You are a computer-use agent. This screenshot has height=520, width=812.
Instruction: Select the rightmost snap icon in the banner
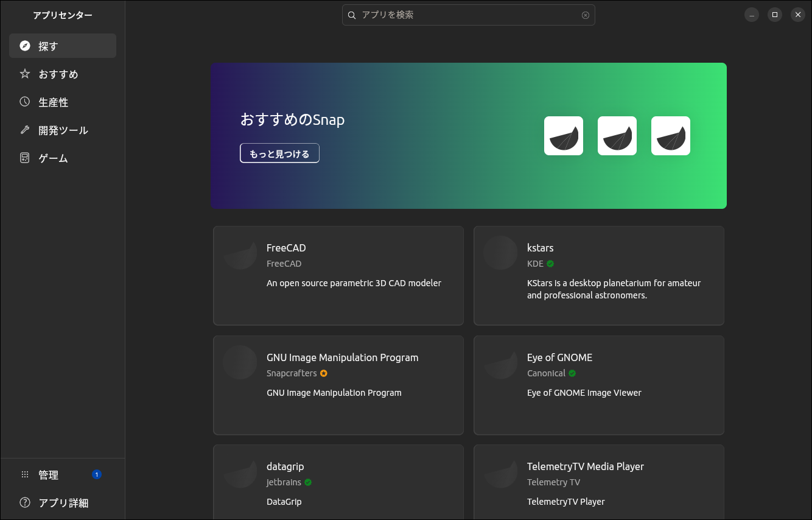[x=671, y=136]
